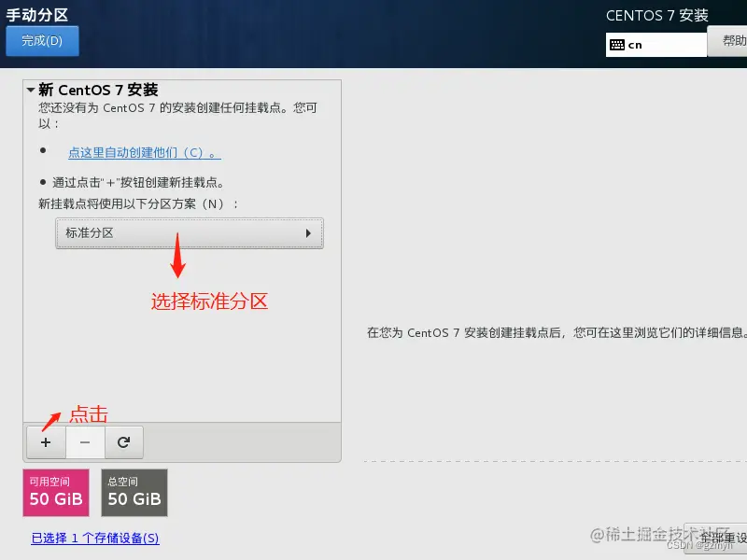The image size is (747, 560).
Task: Click the keyboard layout icon next to cn
Action: coord(617,45)
